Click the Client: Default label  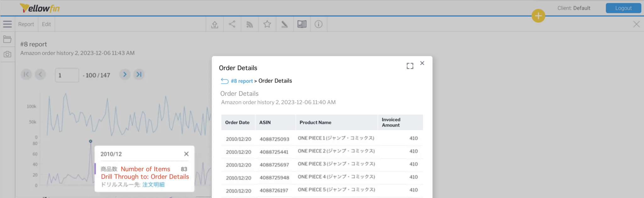click(x=574, y=8)
